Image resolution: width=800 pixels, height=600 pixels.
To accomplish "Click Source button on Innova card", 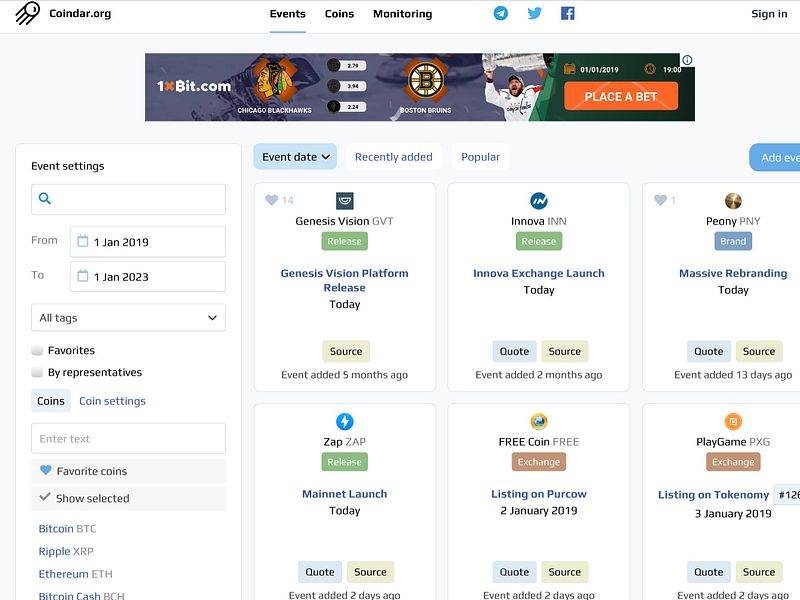I will point(565,351).
